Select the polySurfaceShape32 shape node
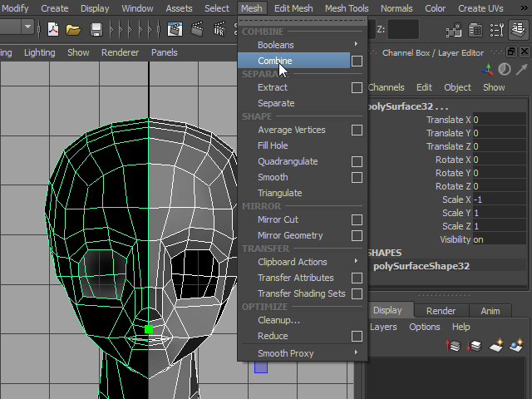The height and width of the screenshot is (399, 532). click(x=421, y=266)
